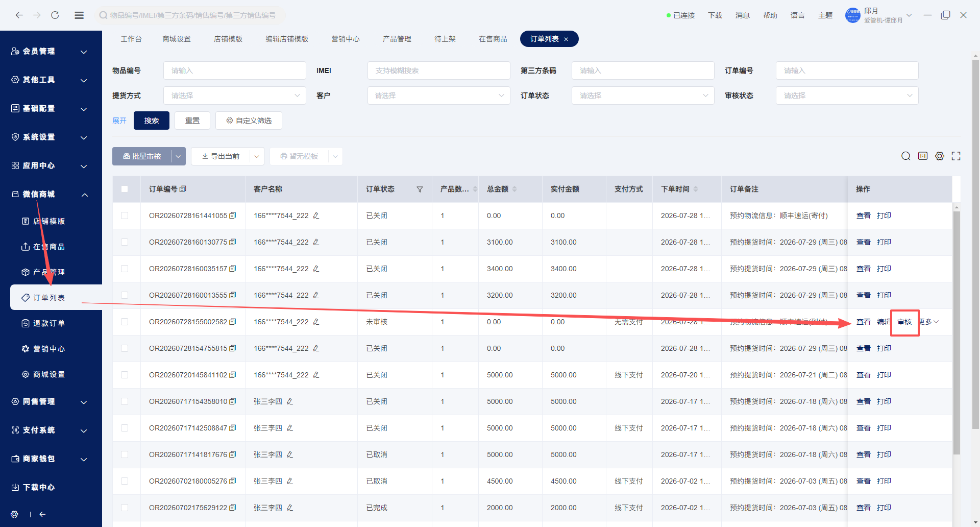The image size is (980, 527).
Task: Check row OR20260728160130775
Action: (125, 242)
